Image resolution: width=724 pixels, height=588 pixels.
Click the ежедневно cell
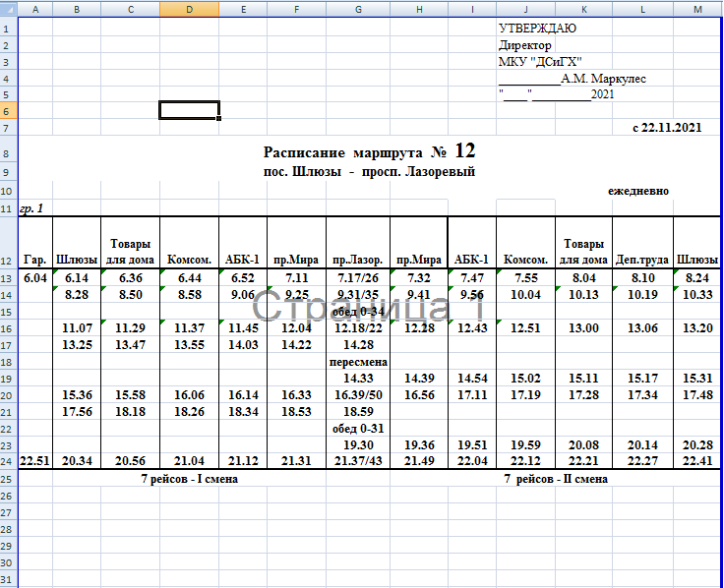(x=638, y=190)
